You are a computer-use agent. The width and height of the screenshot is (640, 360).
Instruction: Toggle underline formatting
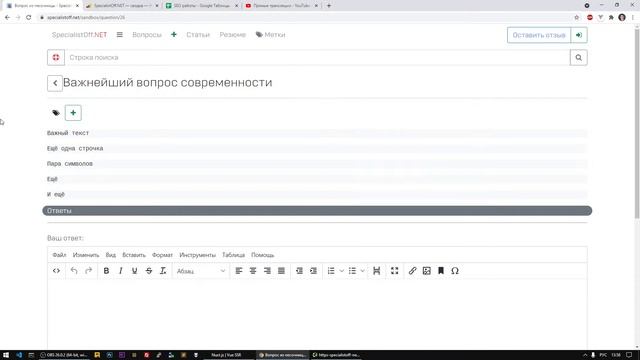(x=134, y=271)
